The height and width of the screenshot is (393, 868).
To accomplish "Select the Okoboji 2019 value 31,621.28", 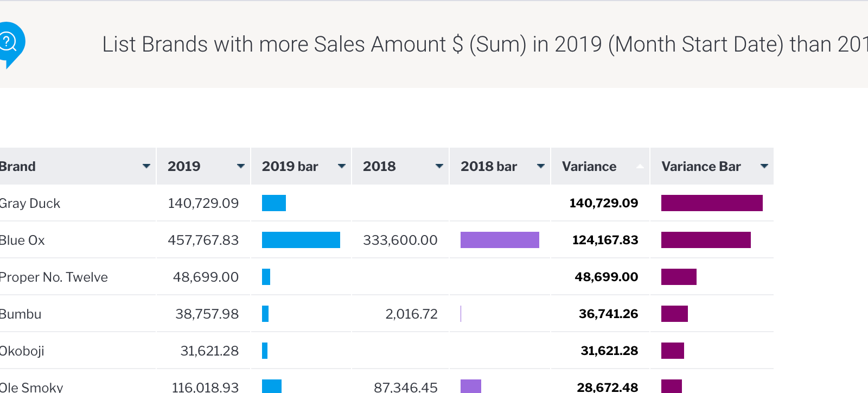I will (209, 351).
